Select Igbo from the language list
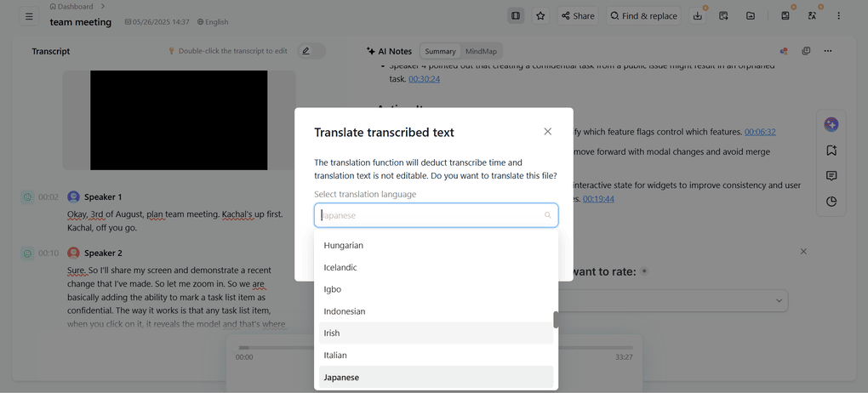This screenshot has width=868, height=393. click(437, 289)
